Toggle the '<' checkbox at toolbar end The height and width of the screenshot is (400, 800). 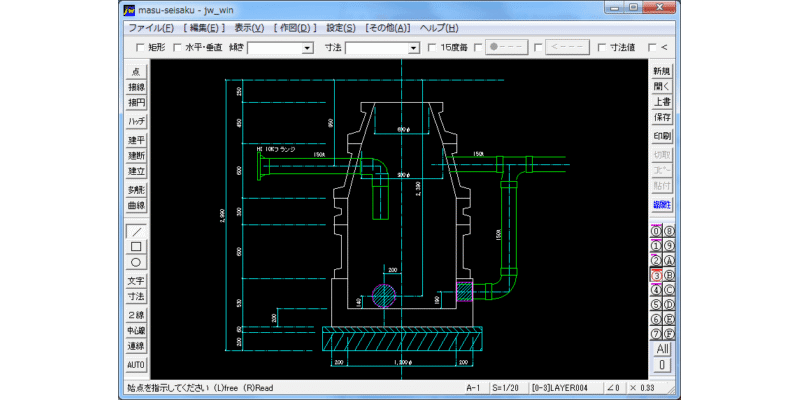click(652, 48)
